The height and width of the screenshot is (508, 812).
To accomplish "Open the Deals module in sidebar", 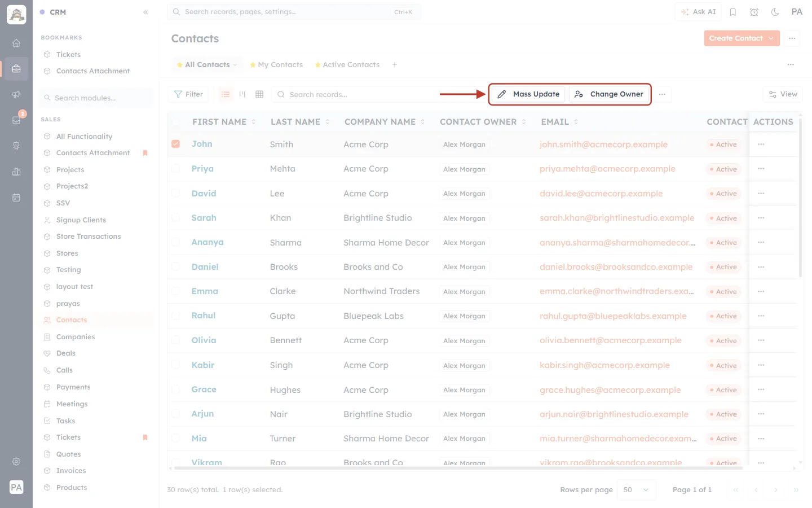I will coord(66,353).
